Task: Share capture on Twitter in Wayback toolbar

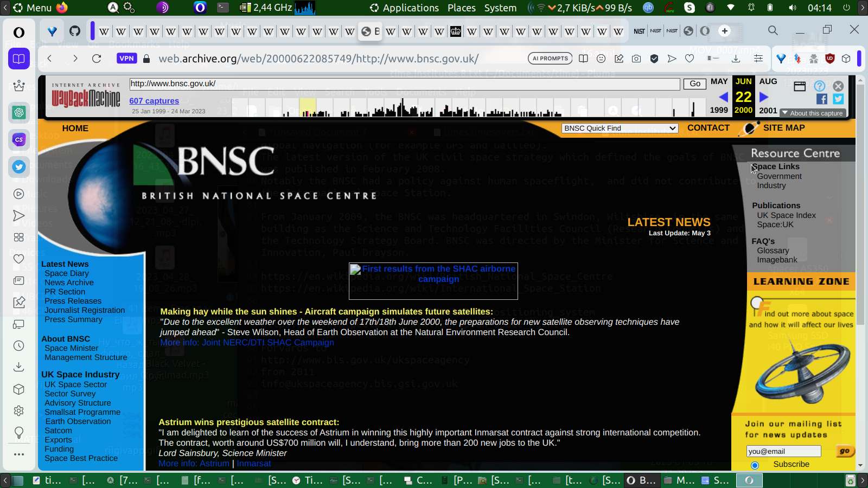Action: click(x=838, y=99)
